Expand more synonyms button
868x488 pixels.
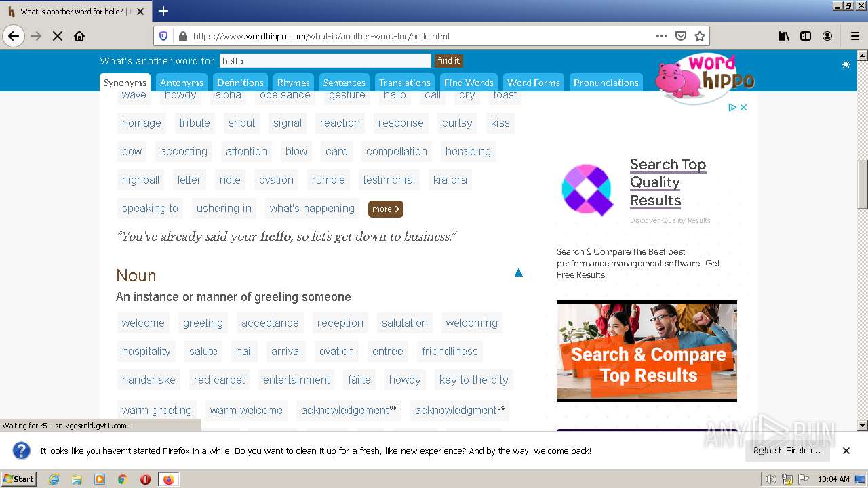click(386, 209)
